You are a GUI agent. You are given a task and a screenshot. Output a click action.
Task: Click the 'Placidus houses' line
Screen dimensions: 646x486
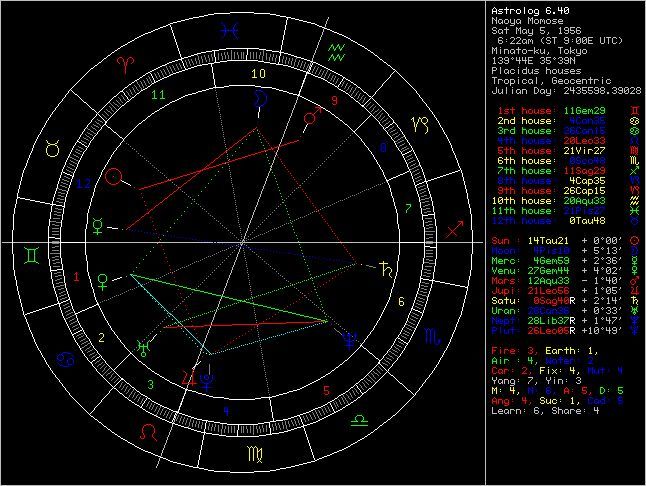pyautogui.click(x=536, y=70)
